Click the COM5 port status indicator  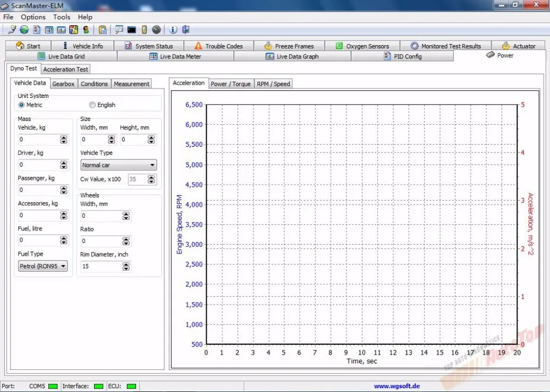[x=53, y=386]
